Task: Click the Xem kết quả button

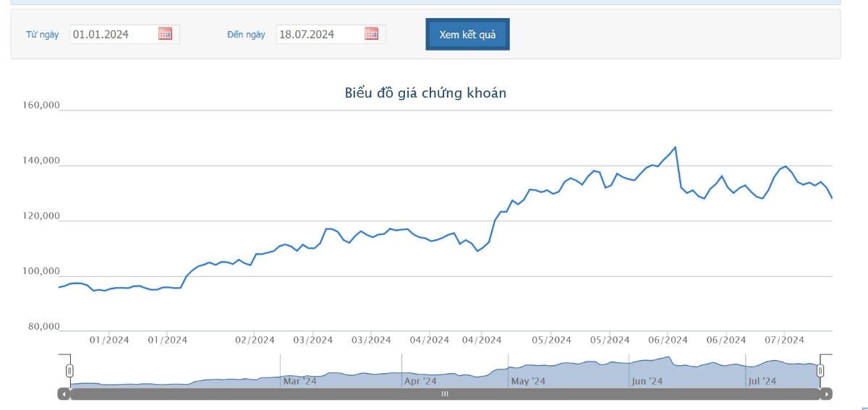Action: [x=467, y=35]
